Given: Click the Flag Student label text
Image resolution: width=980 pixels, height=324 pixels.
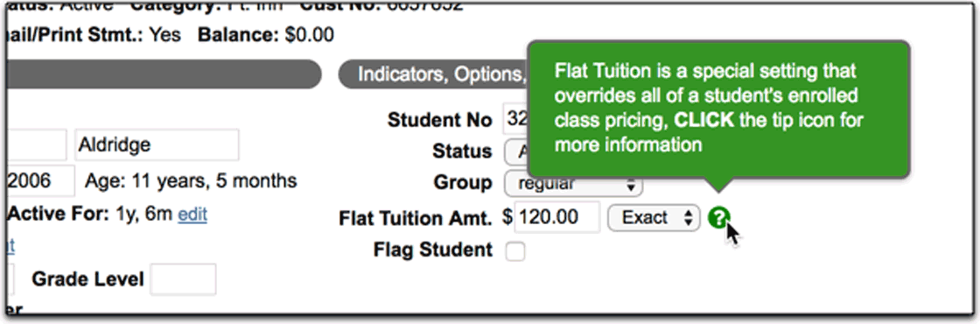Looking at the screenshot, I should 433,250.
